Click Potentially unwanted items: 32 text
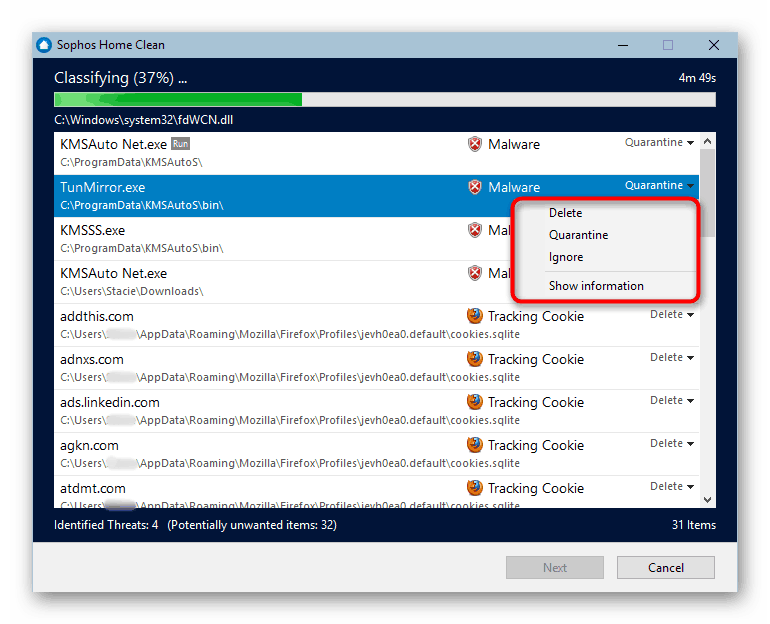 pos(252,525)
